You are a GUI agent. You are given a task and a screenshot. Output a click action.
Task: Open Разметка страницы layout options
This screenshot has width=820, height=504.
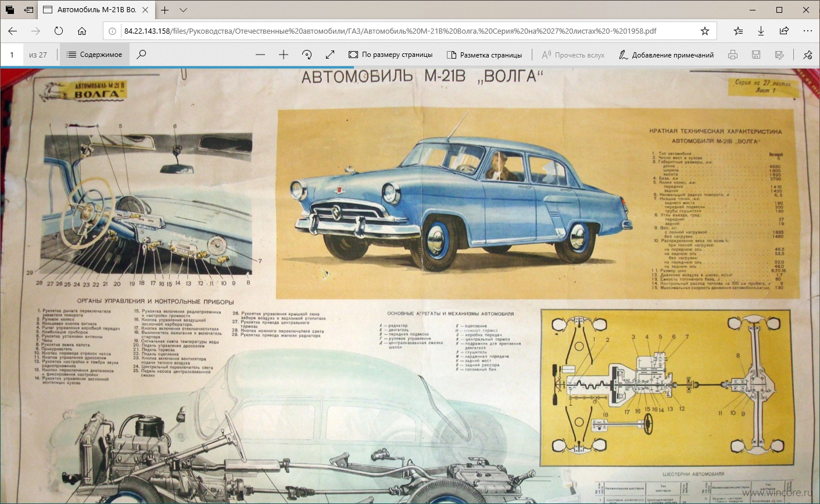pos(484,55)
